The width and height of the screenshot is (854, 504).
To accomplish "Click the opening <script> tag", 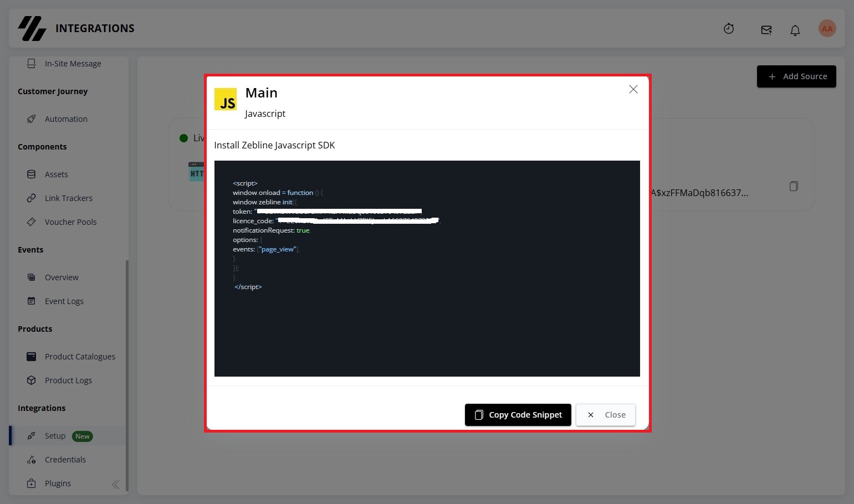I will 245,183.
